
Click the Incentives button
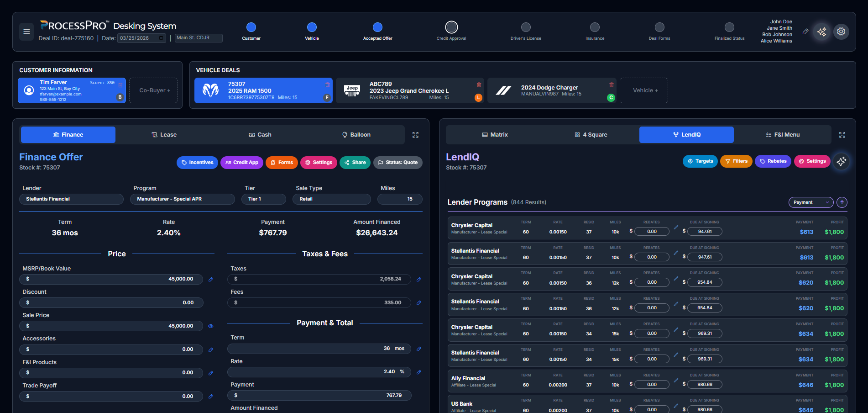pos(197,163)
